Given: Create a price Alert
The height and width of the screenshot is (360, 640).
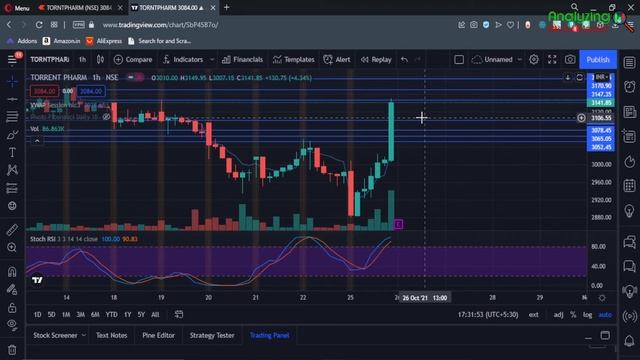Looking at the screenshot, I should tap(337, 60).
